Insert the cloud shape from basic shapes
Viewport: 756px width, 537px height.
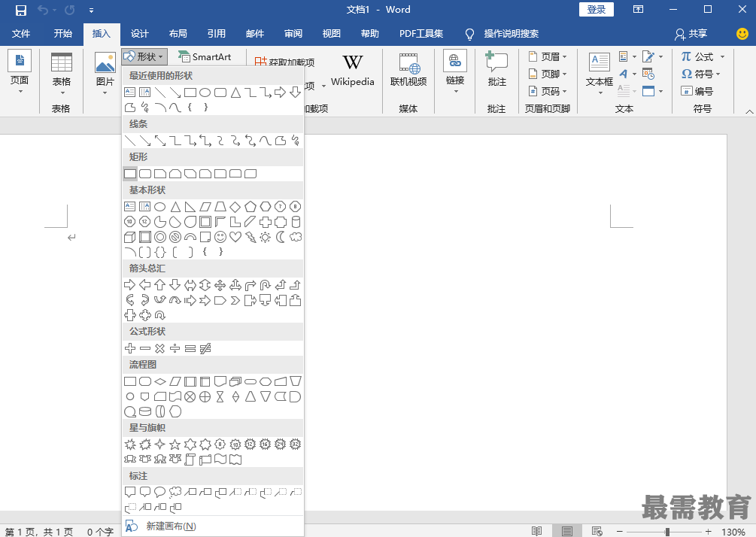pos(296,237)
